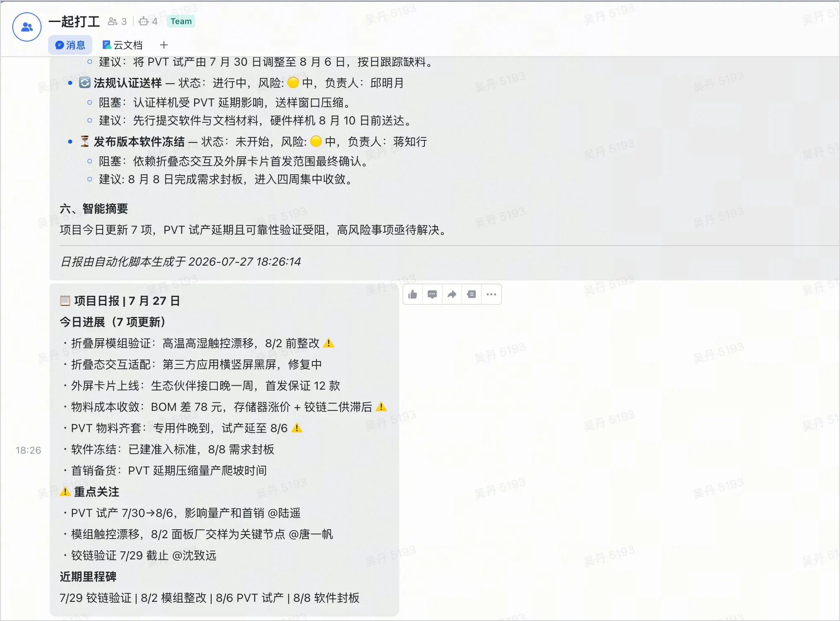
Task: Forward the message with arrow icon
Action: 452,294
